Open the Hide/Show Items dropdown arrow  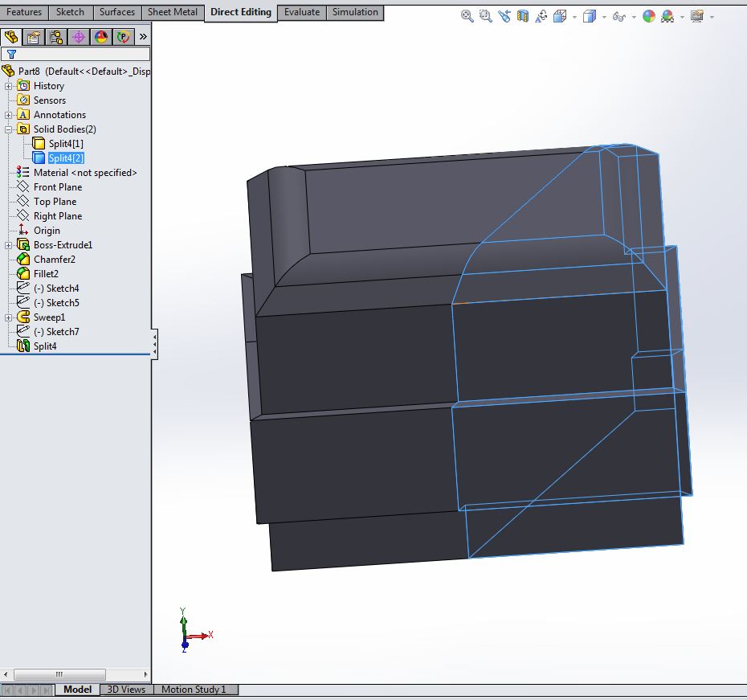click(x=634, y=17)
